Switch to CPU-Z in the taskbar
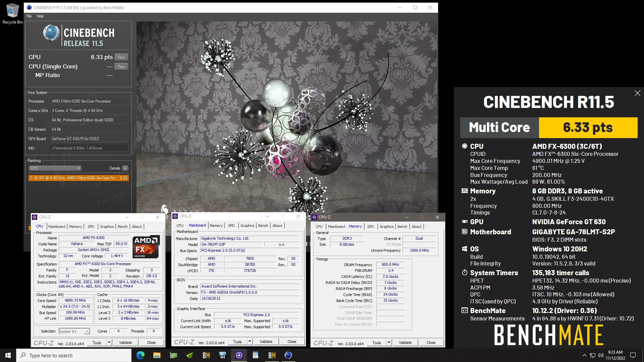The width and height of the screenshot is (644, 362). tap(239, 355)
